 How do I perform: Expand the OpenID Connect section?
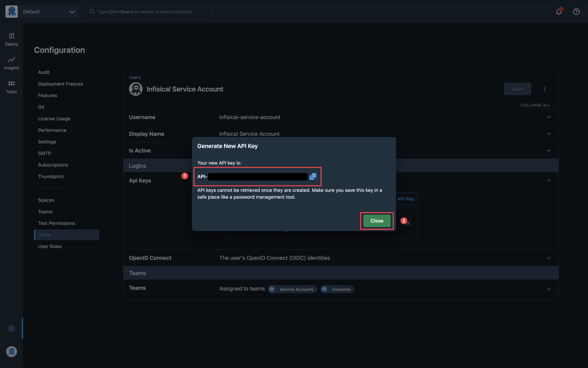549,258
